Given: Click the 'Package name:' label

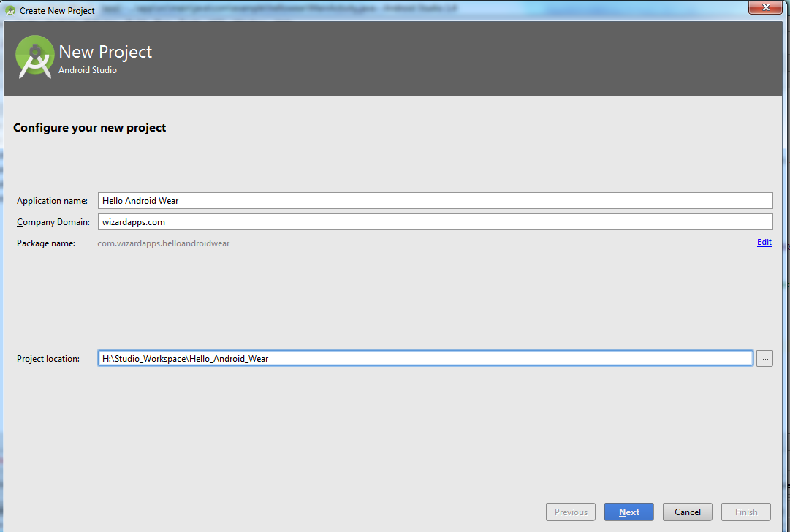Looking at the screenshot, I should [x=46, y=243].
